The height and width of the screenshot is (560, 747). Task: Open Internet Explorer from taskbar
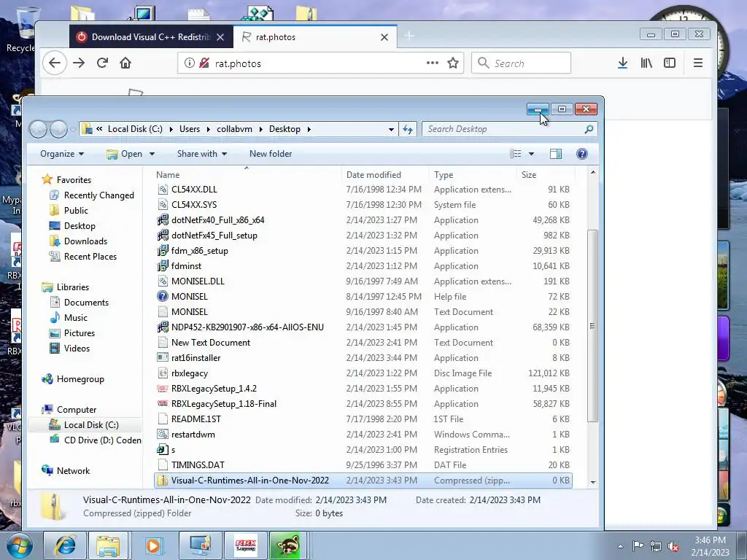coord(64,545)
